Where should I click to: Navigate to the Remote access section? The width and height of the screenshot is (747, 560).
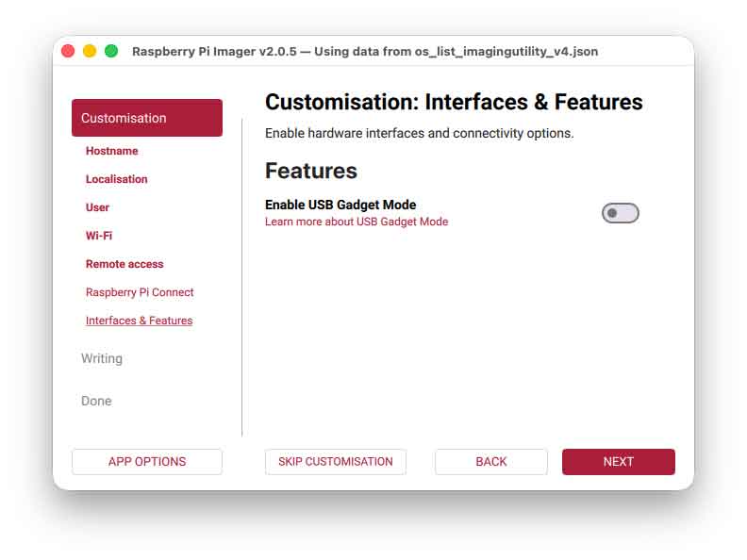124,264
